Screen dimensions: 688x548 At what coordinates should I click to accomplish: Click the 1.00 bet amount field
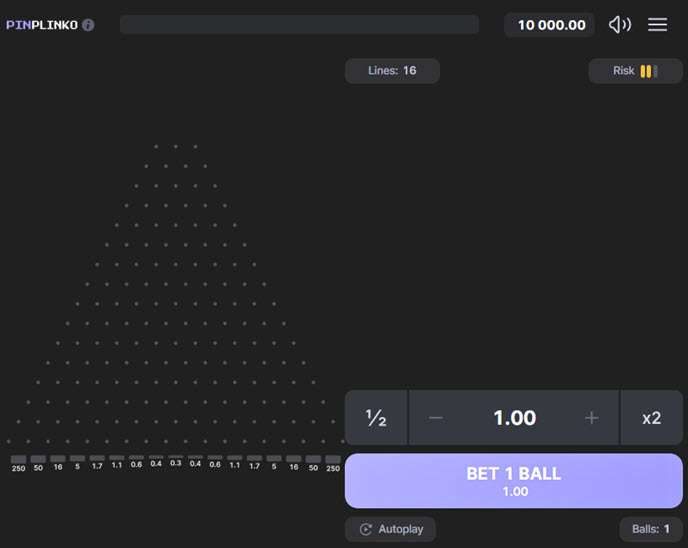pyautogui.click(x=514, y=418)
